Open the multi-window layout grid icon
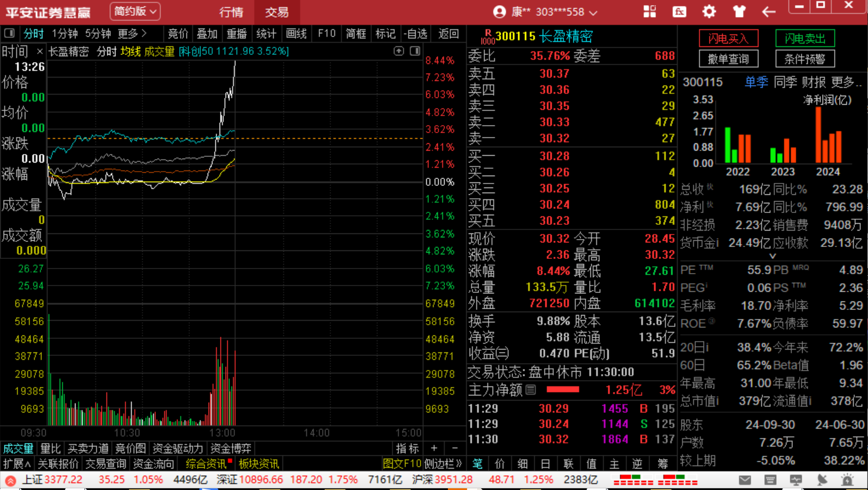 tap(650, 11)
